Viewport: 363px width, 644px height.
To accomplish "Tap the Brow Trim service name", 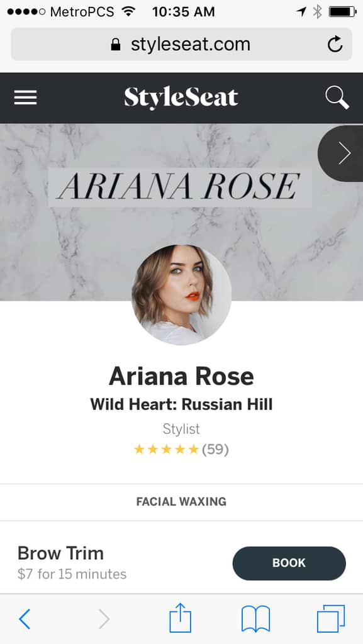I will (x=60, y=553).
